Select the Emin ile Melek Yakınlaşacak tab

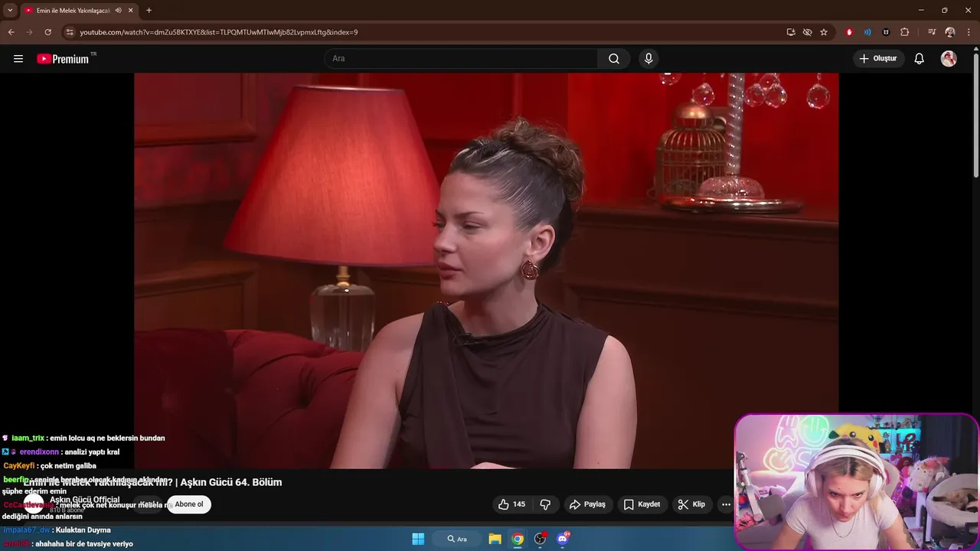[x=73, y=10]
